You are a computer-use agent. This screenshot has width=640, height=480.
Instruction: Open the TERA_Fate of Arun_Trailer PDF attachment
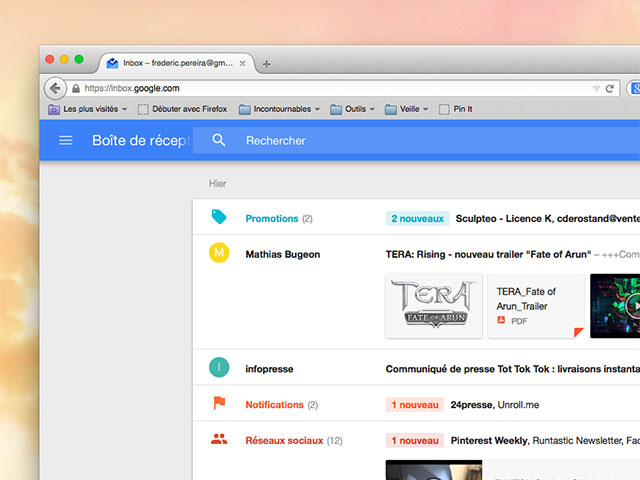click(536, 306)
